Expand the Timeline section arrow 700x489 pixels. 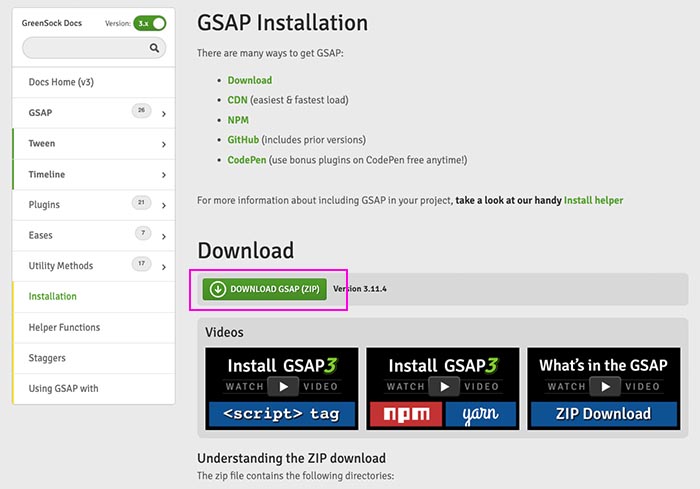[x=163, y=175]
